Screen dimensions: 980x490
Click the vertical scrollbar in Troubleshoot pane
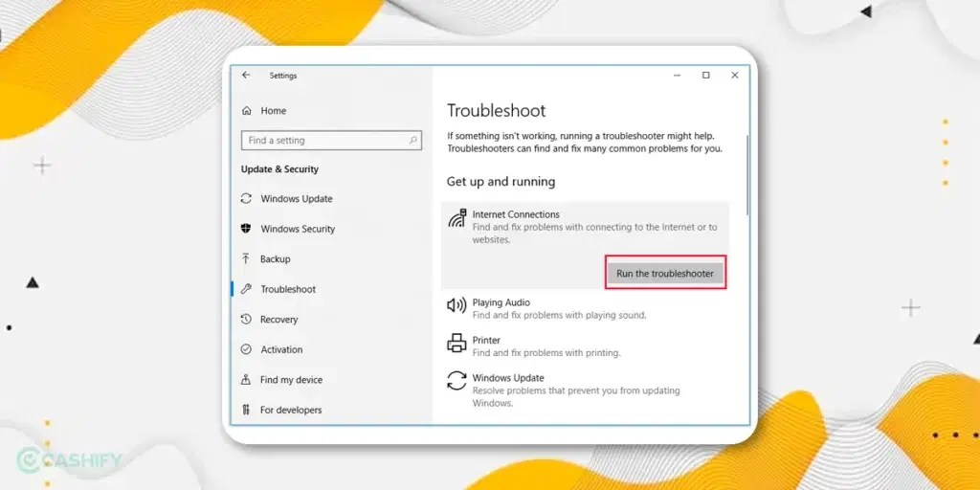coord(746,175)
